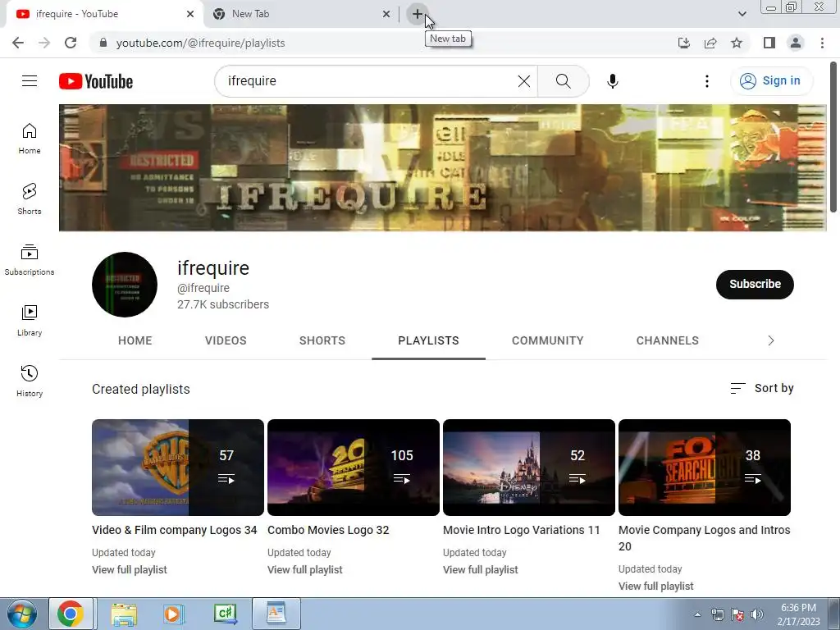Open the media player taskbar icon
The image size is (840, 630).
point(173,614)
